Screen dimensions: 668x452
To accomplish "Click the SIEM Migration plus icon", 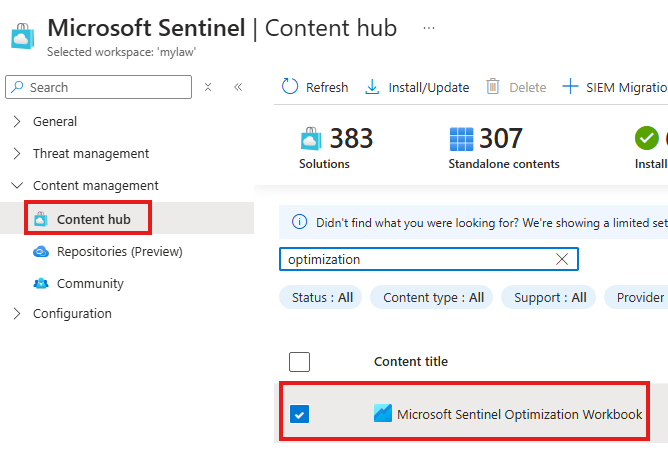I will 570,87.
